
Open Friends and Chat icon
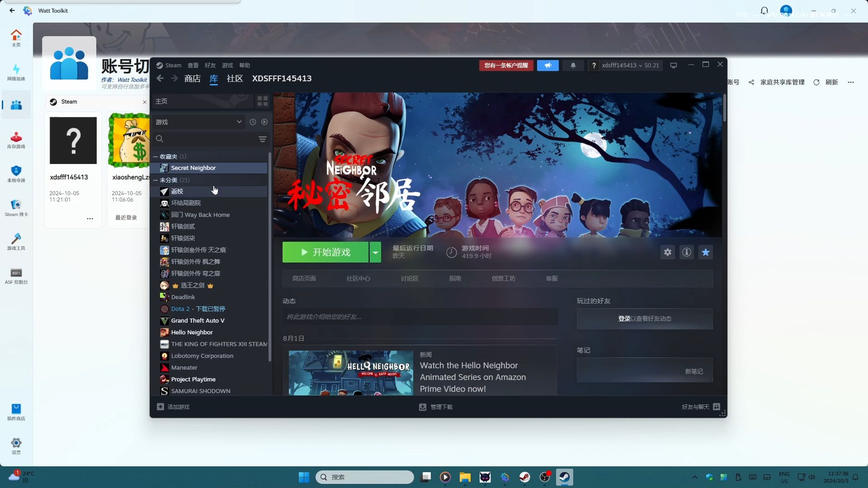pos(717,407)
